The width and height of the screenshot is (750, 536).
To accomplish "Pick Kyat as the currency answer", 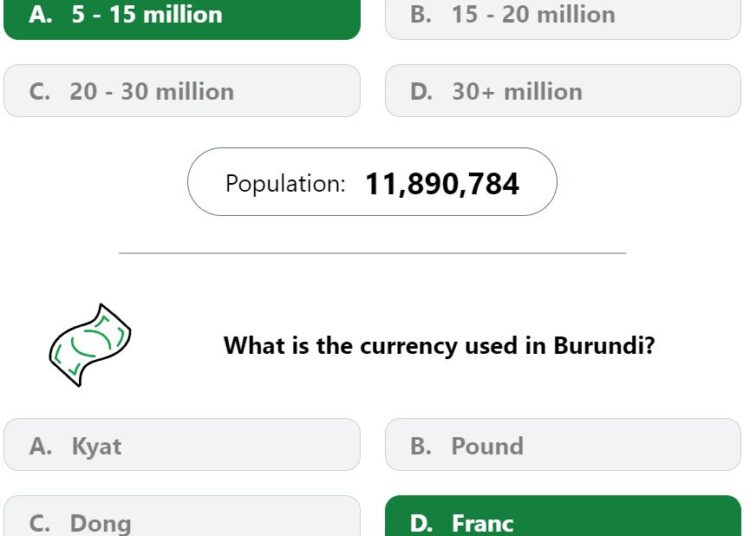I will 182,445.
